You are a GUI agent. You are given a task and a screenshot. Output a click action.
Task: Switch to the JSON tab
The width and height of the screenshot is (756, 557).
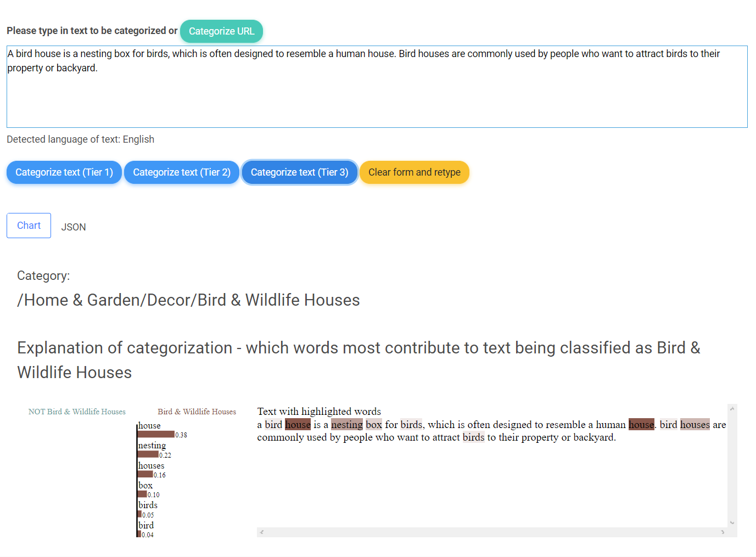pos(74,227)
